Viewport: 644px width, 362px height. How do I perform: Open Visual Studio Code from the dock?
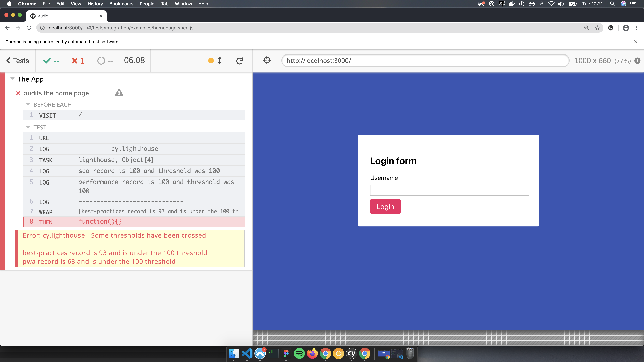[247, 353]
